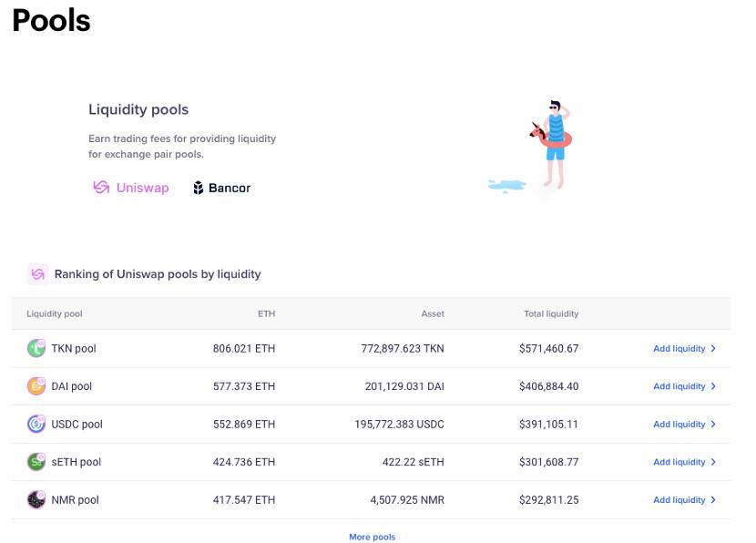Switch to the Bancor pools tab
Viewport: 756px width, 543px height.
pos(221,188)
